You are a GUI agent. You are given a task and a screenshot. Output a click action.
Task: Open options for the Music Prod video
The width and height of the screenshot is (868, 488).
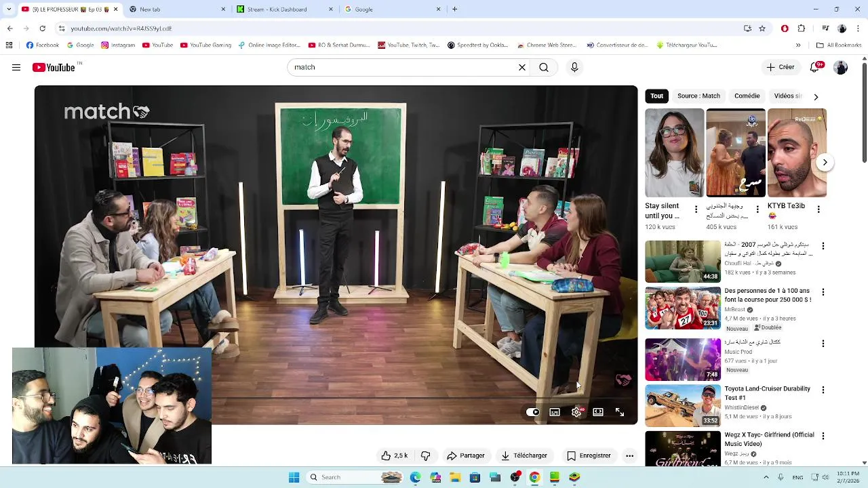coord(823,344)
